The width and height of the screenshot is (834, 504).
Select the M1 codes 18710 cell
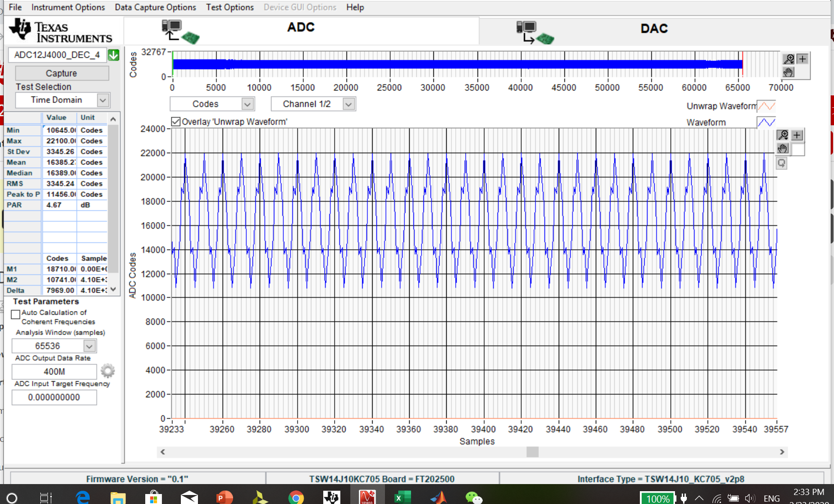click(x=60, y=269)
